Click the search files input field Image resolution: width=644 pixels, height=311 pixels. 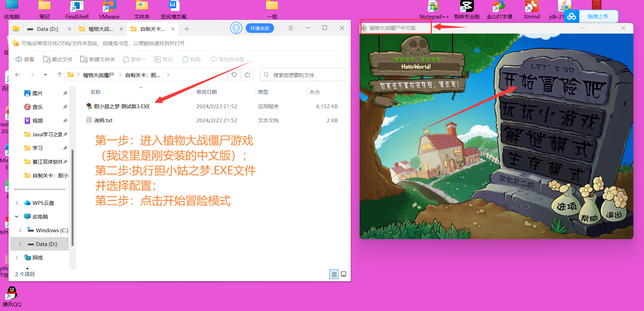tap(303, 75)
